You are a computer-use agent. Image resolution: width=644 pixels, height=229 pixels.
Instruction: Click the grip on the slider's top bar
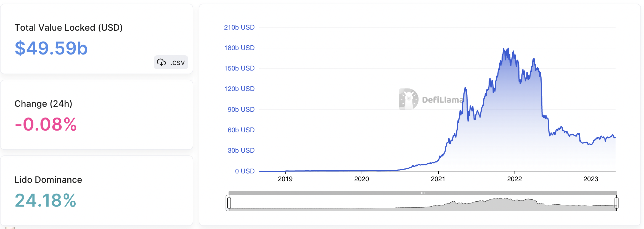click(423, 193)
